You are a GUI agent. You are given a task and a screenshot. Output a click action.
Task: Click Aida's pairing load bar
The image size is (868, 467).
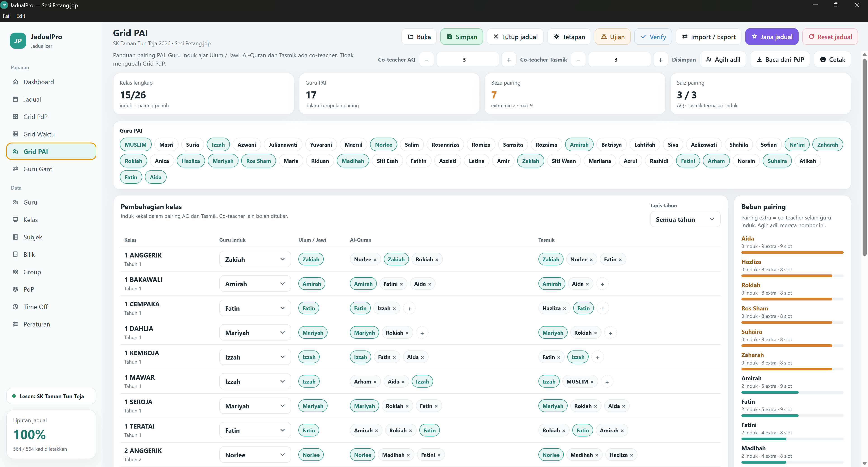click(792, 253)
